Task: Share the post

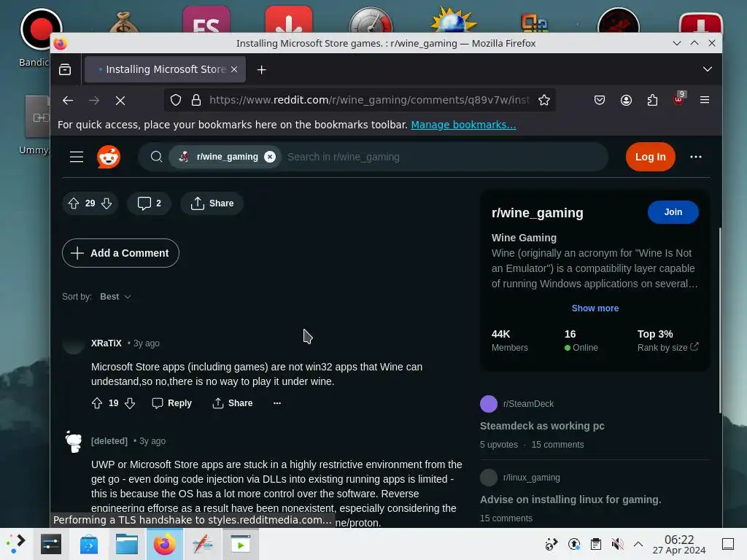Action: (x=212, y=203)
